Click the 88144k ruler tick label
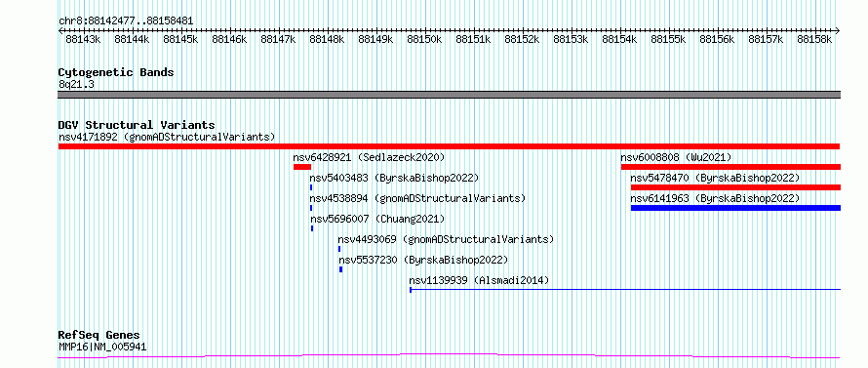 [132, 40]
